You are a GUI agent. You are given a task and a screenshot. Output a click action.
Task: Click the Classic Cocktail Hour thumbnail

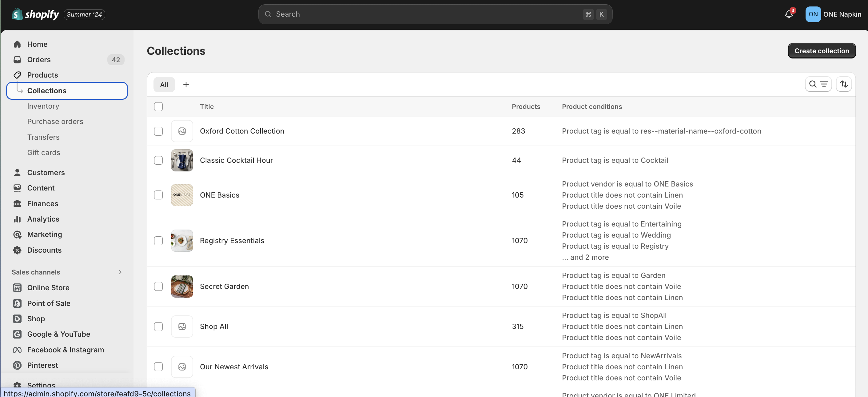pyautogui.click(x=181, y=160)
